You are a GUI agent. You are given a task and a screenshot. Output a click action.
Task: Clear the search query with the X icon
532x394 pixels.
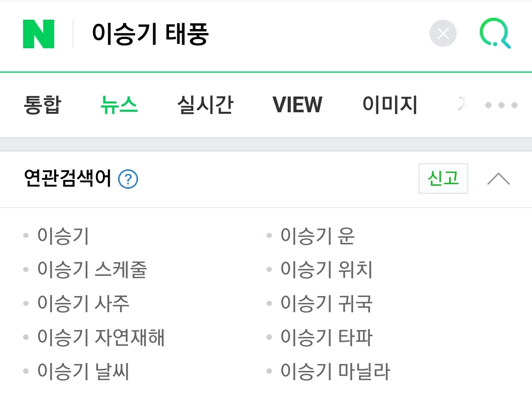[442, 33]
